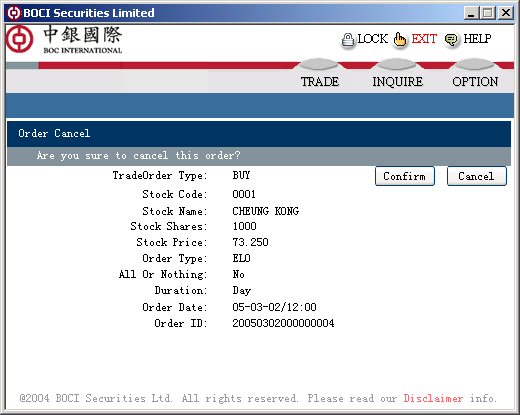
Task: Open the INQUIRE menu tab
Action: point(397,82)
